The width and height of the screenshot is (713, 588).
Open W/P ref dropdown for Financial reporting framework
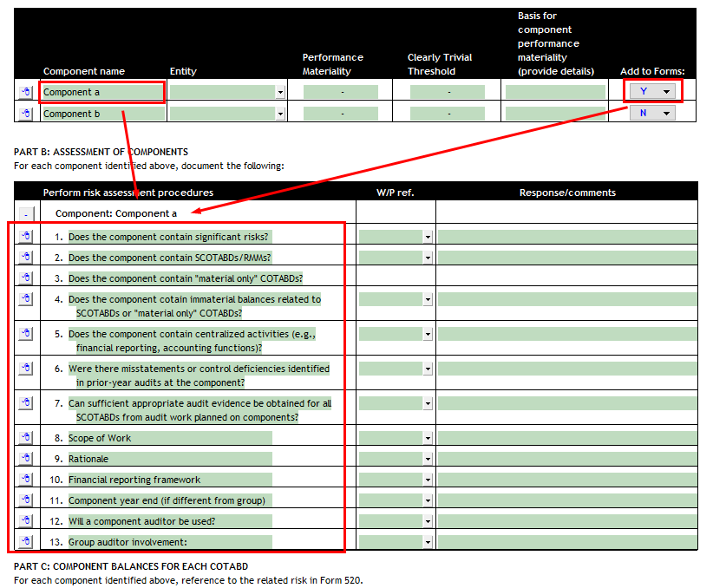point(428,480)
